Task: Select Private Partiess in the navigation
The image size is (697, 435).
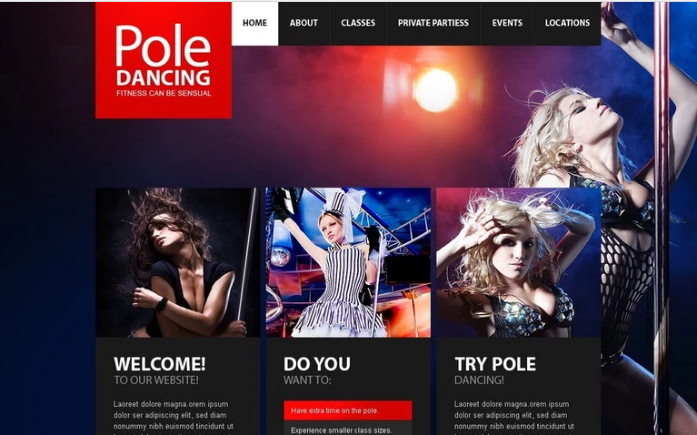Action: click(x=433, y=24)
